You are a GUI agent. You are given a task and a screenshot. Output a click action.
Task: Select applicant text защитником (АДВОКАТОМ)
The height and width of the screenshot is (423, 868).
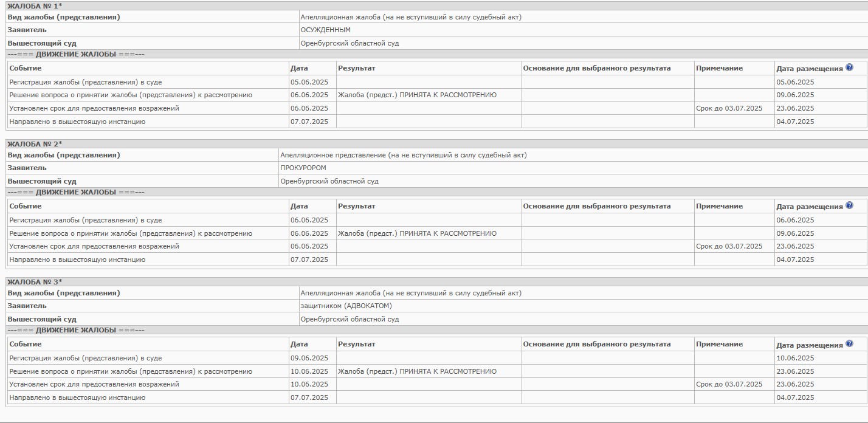(346, 306)
